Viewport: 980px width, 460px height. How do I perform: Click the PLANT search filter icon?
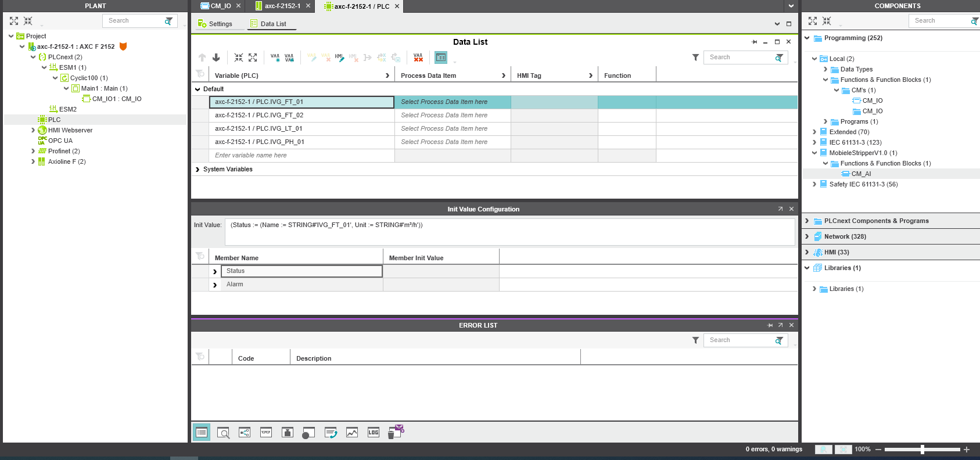point(168,21)
